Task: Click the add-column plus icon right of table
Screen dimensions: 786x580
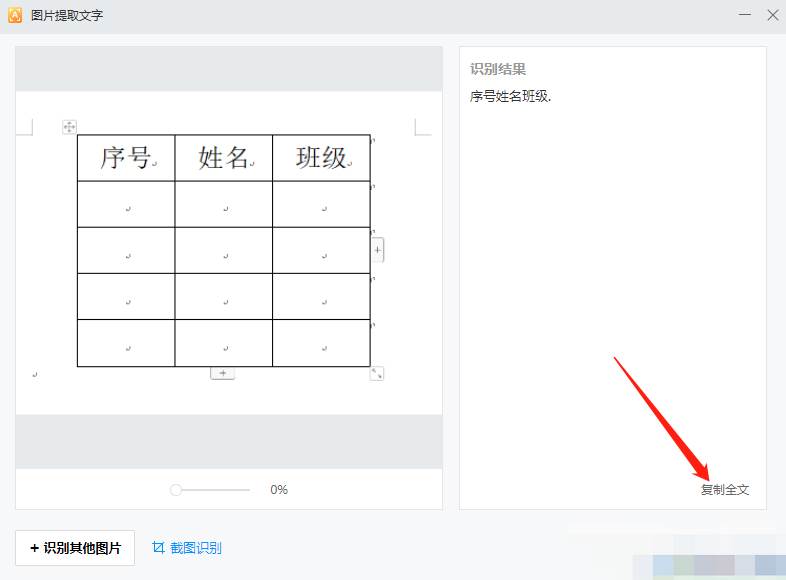Action: 377,250
